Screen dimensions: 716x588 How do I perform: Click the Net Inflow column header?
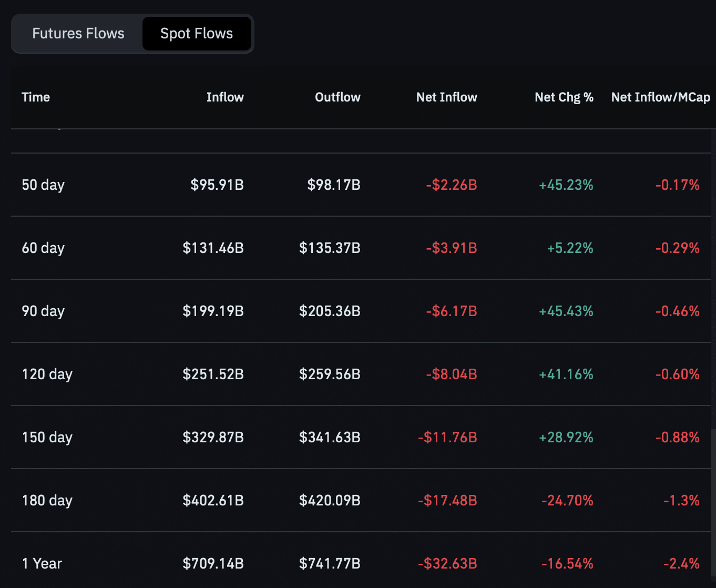tap(446, 97)
